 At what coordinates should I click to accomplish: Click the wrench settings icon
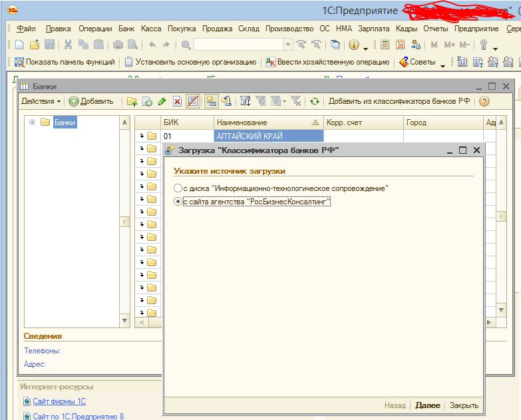[x=484, y=45]
